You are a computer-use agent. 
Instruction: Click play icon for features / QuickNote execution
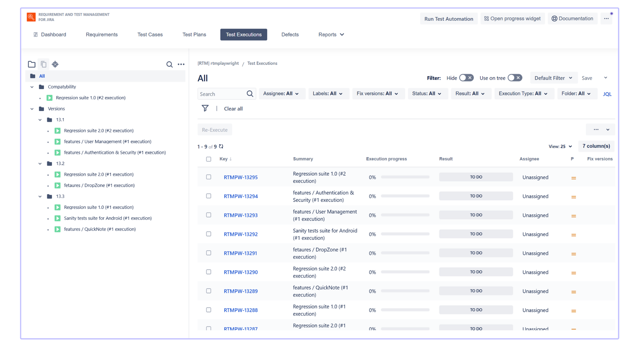(58, 229)
